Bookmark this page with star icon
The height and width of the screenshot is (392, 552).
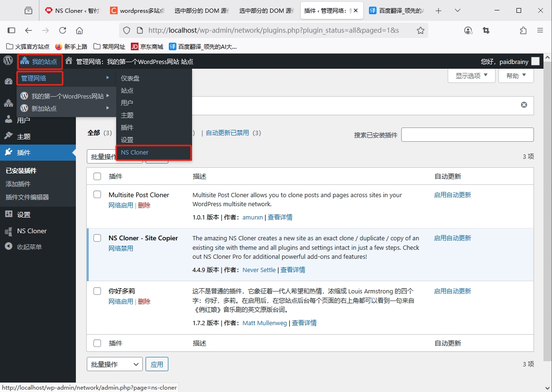(x=420, y=31)
